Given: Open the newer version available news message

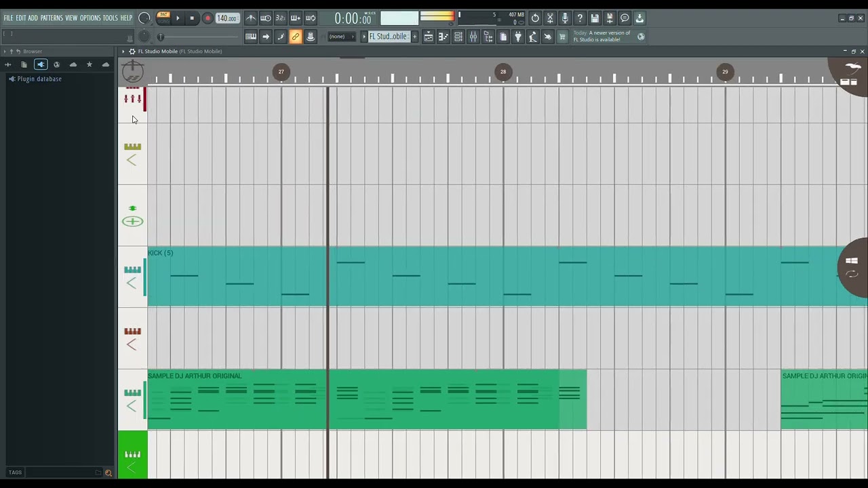Looking at the screenshot, I should 602,37.
